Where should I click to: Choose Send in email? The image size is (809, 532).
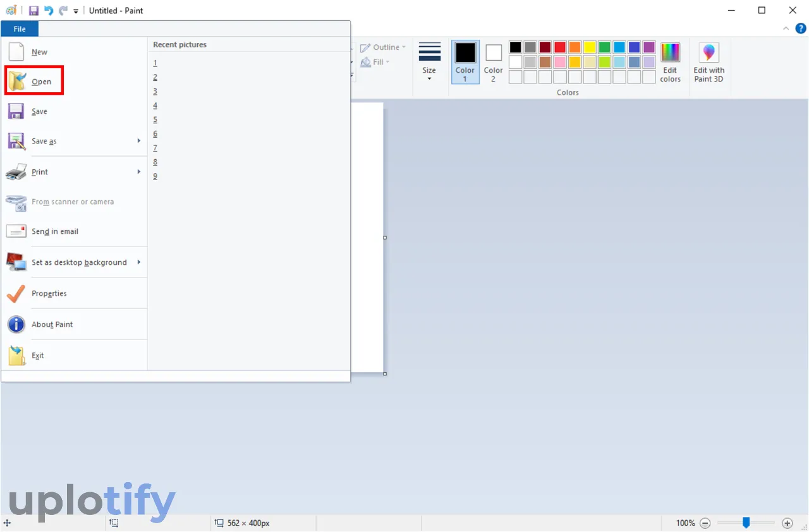[x=74, y=231]
